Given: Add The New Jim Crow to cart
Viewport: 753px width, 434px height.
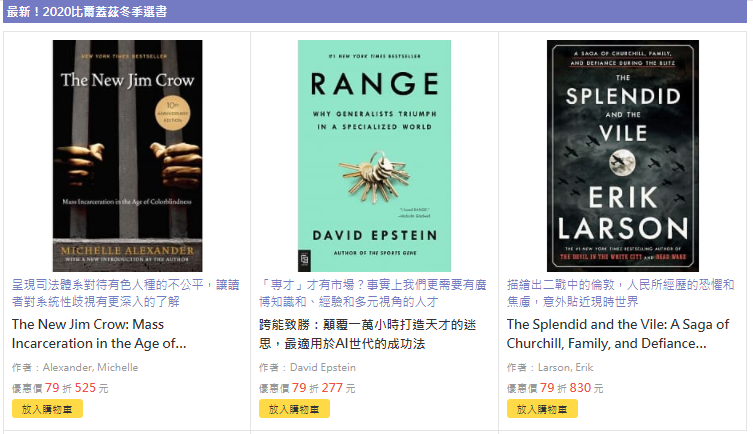Looking at the screenshot, I should point(47,409).
